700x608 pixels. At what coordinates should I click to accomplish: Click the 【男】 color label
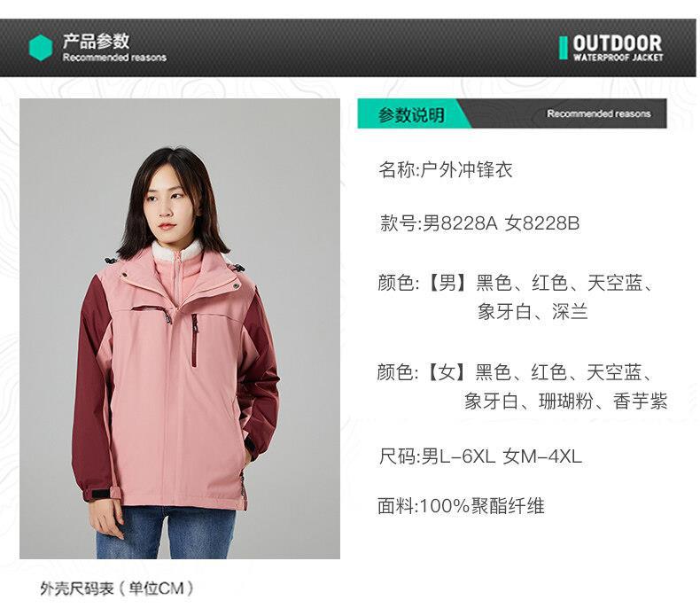pos(447,283)
